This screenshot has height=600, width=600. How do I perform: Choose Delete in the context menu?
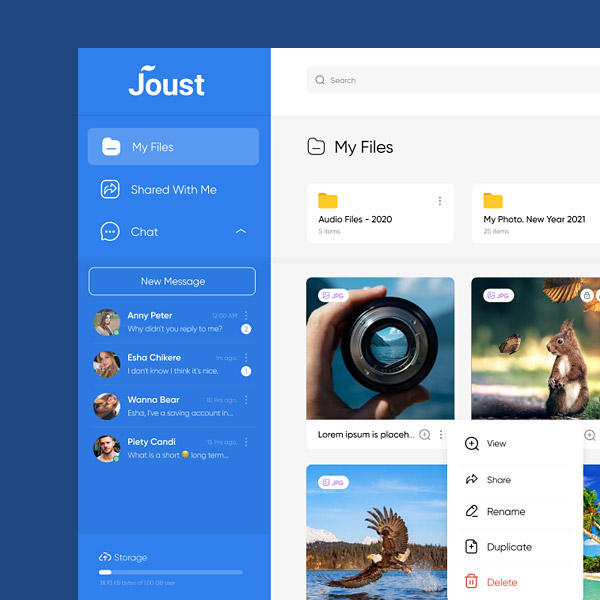pos(515,582)
